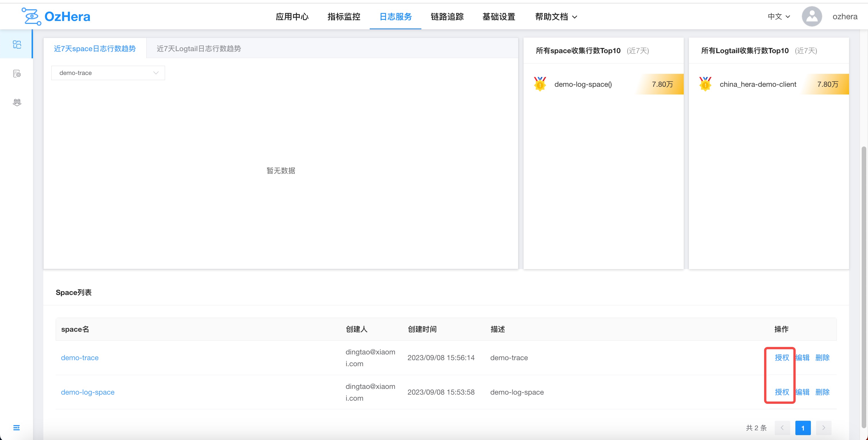Open the demo-trace space dropdown
This screenshot has width=868, height=440.
pyautogui.click(x=108, y=73)
